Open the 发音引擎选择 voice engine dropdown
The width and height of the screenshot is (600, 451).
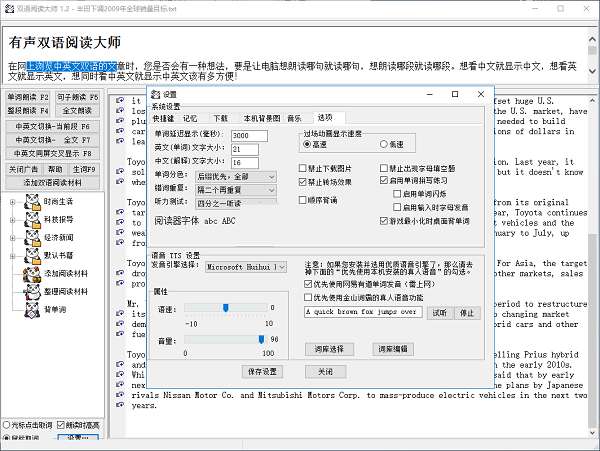pos(246,267)
